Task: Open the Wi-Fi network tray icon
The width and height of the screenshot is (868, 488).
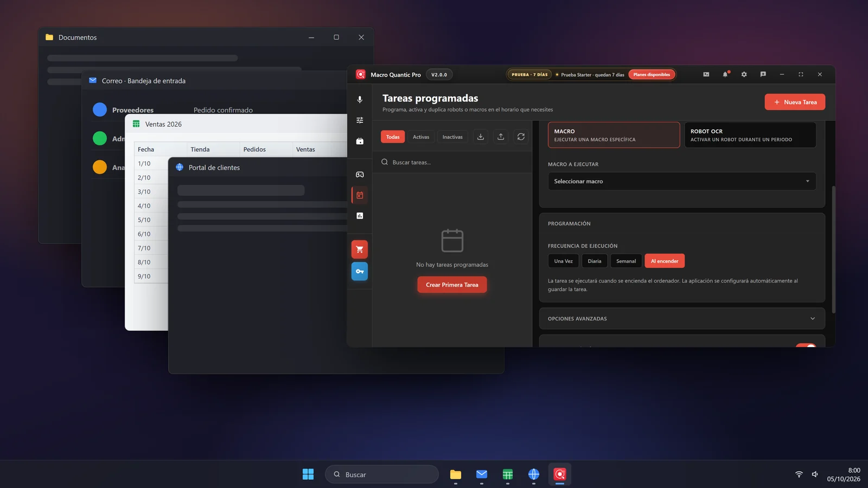Action: click(799, 474)
